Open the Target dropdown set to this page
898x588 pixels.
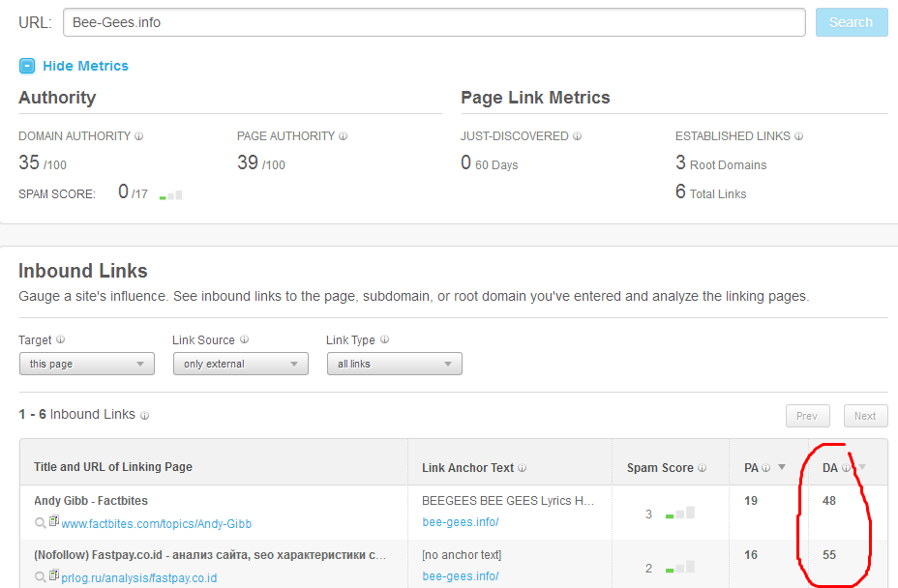tap(87, 364)
